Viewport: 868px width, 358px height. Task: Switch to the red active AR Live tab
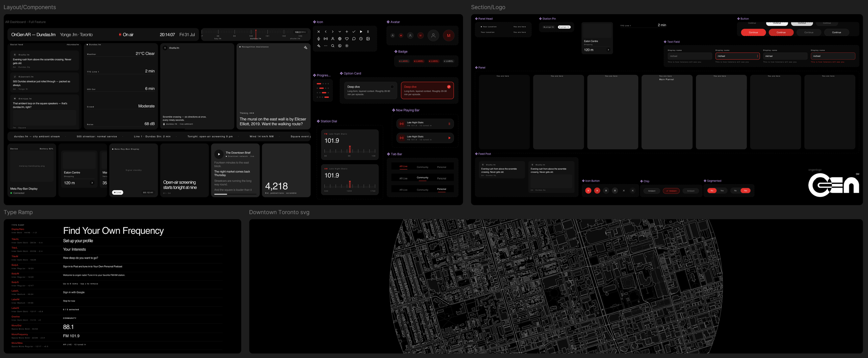pyautogui.click(x=403, y=167)
